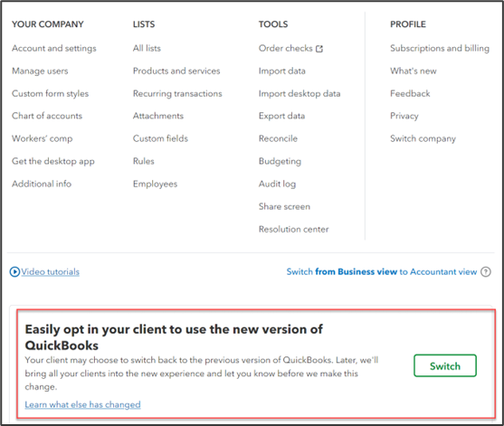Open Budgeting

point(280,161)
